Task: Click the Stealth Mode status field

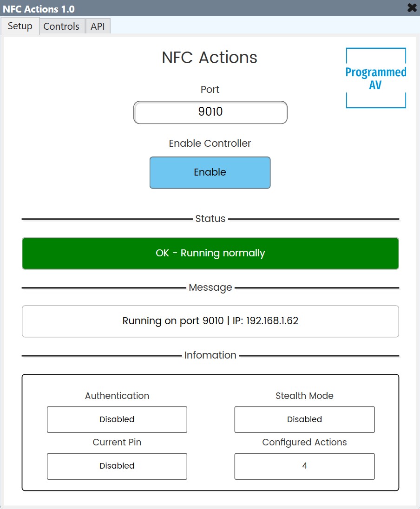Action: click(x=304, y=419)
